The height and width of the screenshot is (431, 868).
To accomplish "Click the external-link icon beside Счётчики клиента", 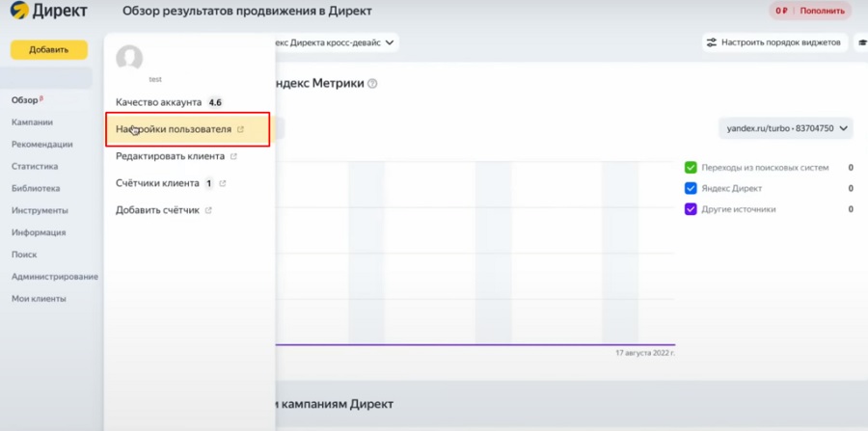I will (223, 183).
